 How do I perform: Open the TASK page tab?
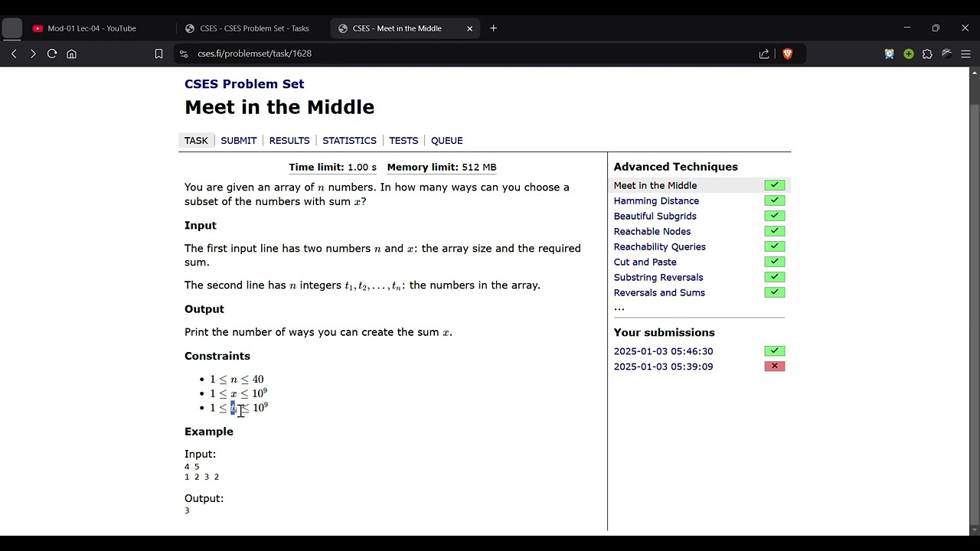coord(196,141)
